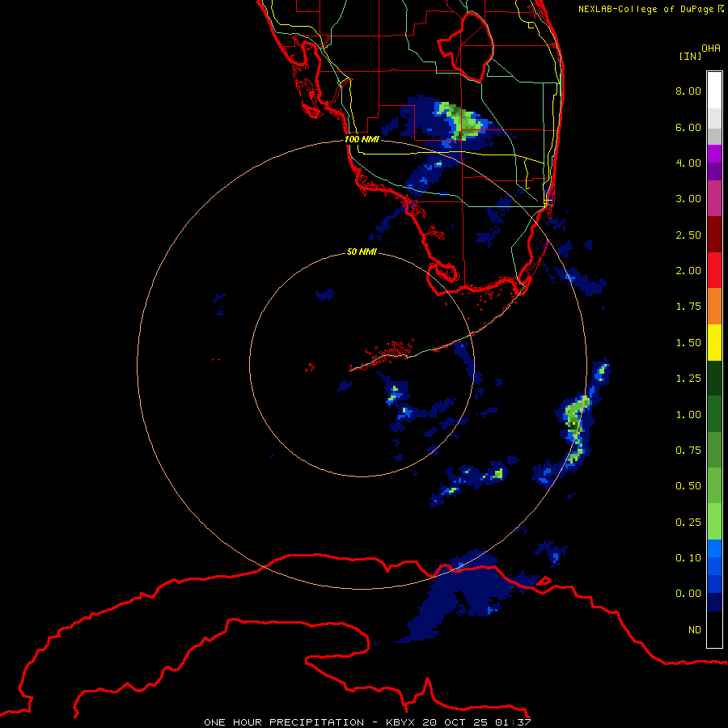Select the 0.10 legend value
This screenshot has width=728, height=728.
[688, 558]
